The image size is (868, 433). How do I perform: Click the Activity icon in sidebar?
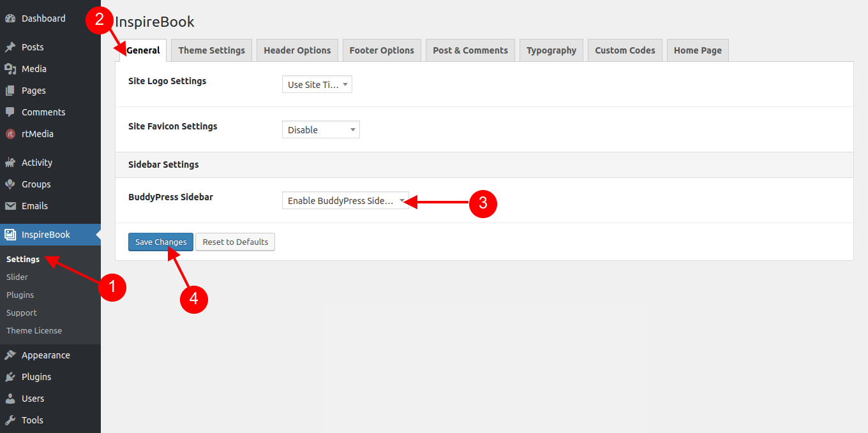pyautogui.click(x=10, y=163)
